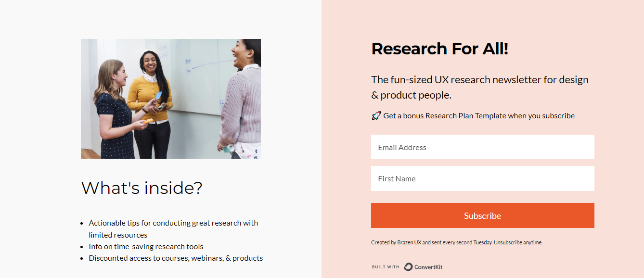Select the "What's inside?" heading
The width and height of the screenshot is (644, 278).
point(142,188)
